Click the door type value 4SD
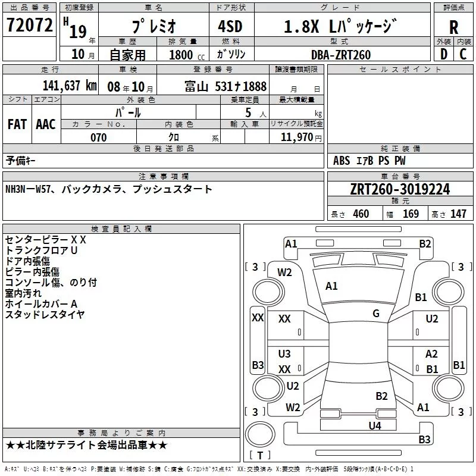This screenshot has width=476, height=476. pyautogui.click(x=230, y=26)
